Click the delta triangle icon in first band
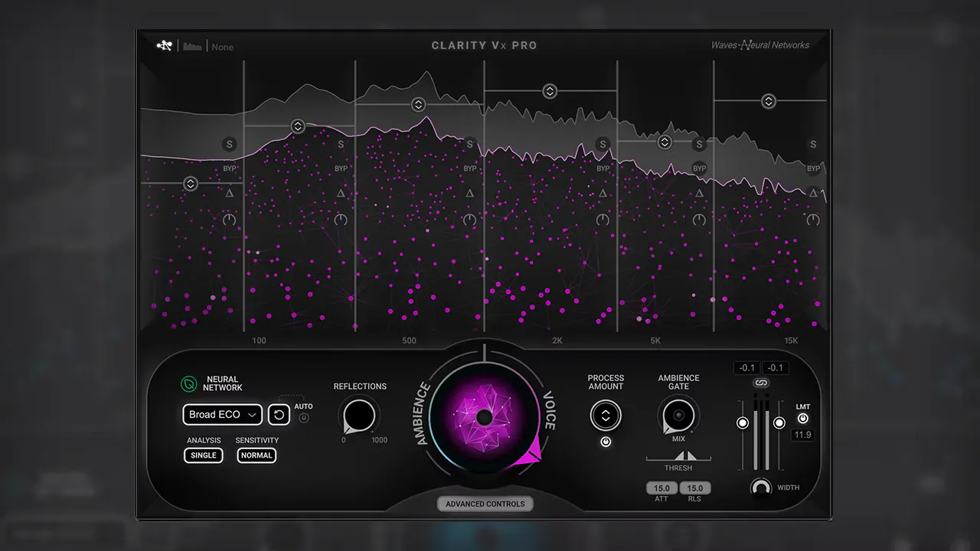The height and width of the screenshot is (551, 980). coord(230,194)
